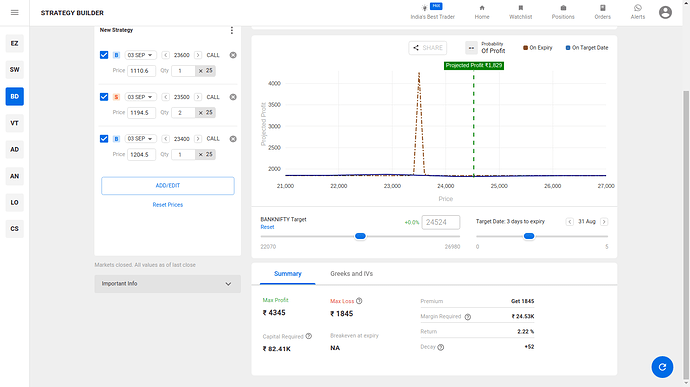690x387 pixels.
Task: Remove the 23500 CALL leg
Action: tap(233, 97)
